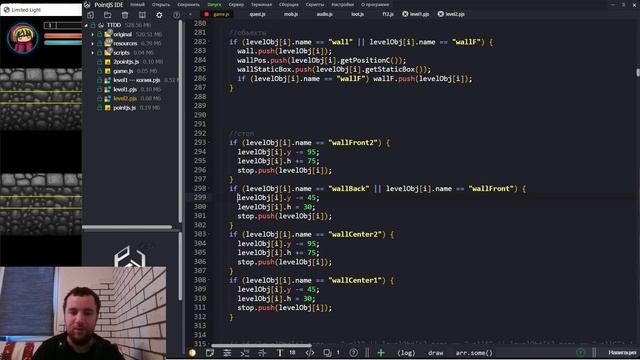Click the file tree vertical scrollbar
This screenshot has width=640, height=360.
[x=180, y=122]
